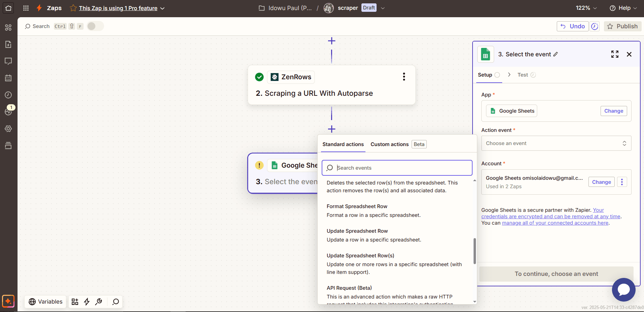The image size is (644, 312).
Task: Click the lightning bolt icon in bottom toolbar
Action: coord(87,302)
